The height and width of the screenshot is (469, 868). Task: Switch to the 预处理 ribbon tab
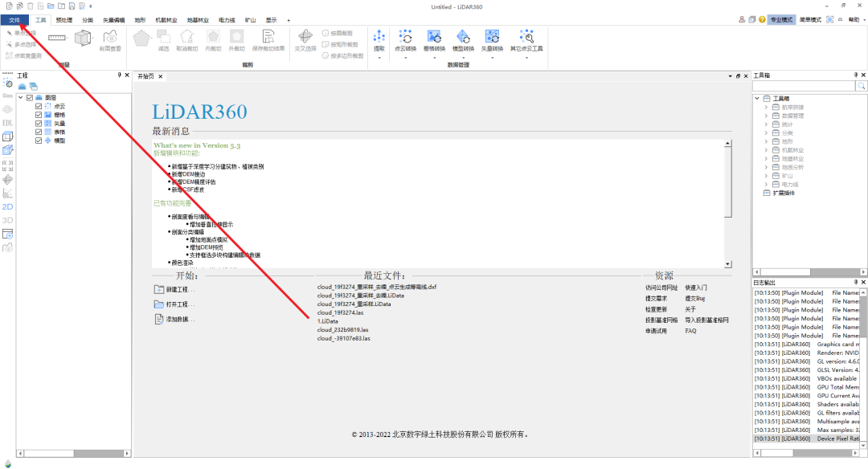click(x=64, y=20)
